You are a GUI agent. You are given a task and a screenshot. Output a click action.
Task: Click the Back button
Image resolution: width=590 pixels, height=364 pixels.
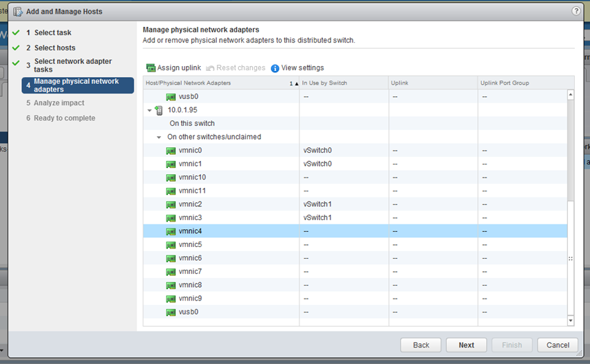click(421, 345)
